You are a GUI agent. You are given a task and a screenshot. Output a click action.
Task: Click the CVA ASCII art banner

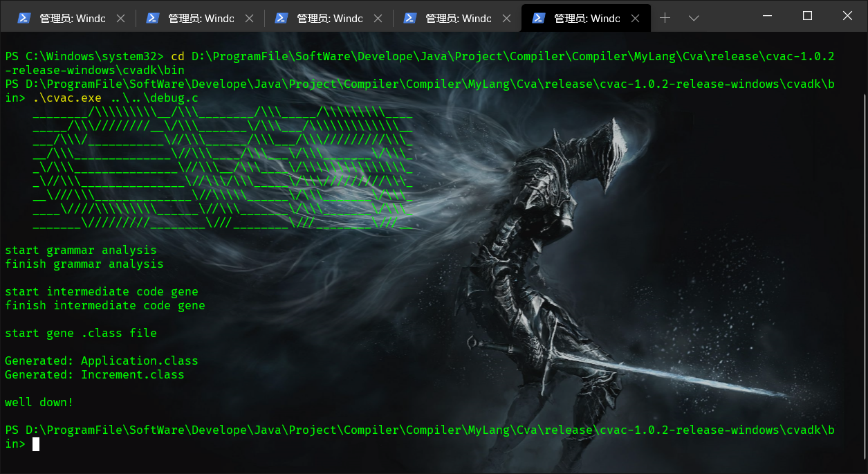(x=223, y=167)
